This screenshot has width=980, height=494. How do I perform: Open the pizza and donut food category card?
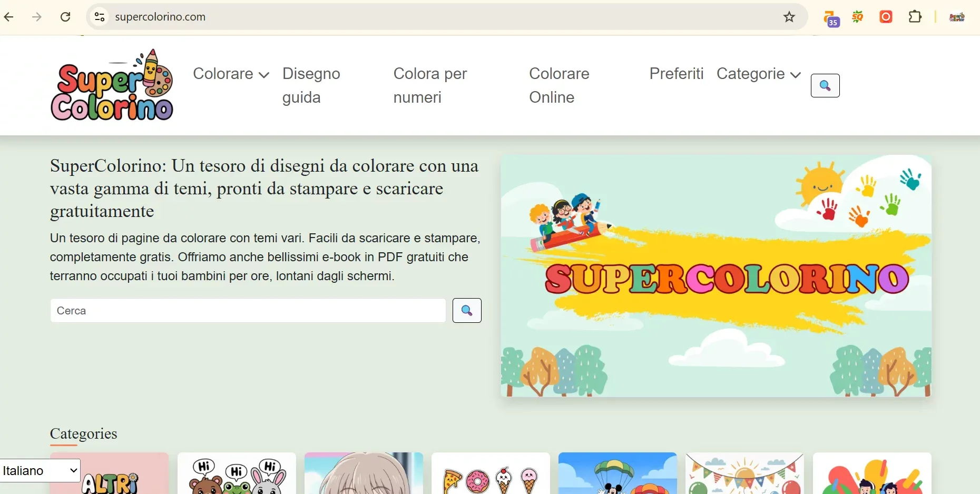tap(491, 473)
